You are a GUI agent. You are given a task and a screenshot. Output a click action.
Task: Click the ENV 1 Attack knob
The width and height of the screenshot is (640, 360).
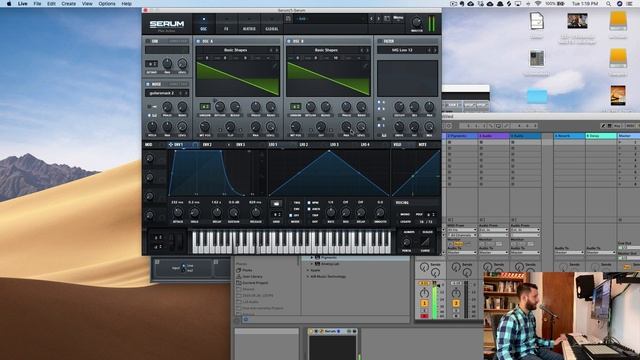click(x=178, y=212)
